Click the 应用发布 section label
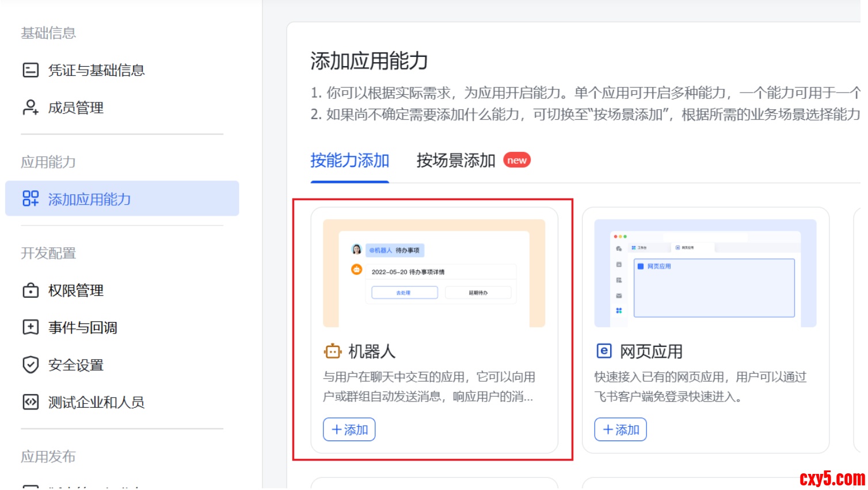Viewport: 868px width, 490px height. (48, 457)
